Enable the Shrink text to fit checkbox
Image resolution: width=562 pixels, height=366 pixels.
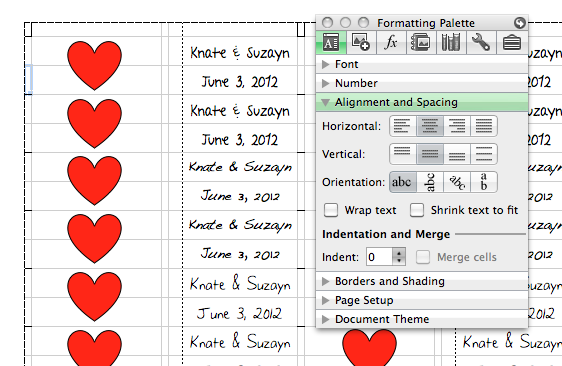click(x=417, y=210)
